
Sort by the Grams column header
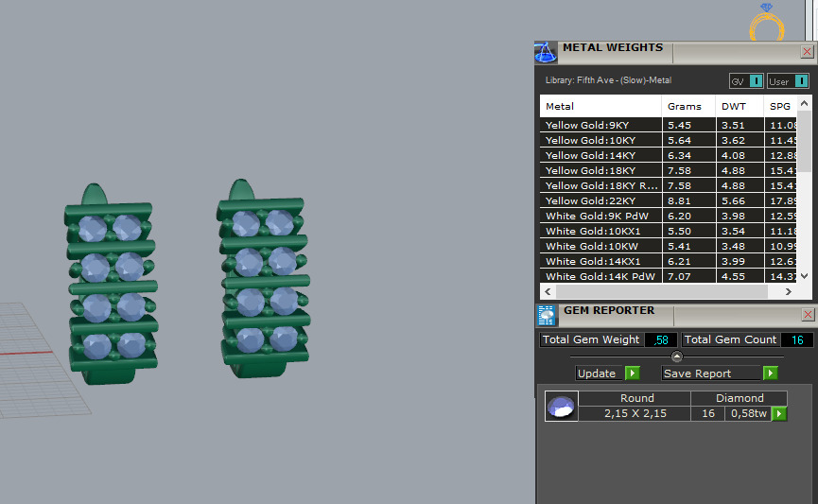(688, 107)
